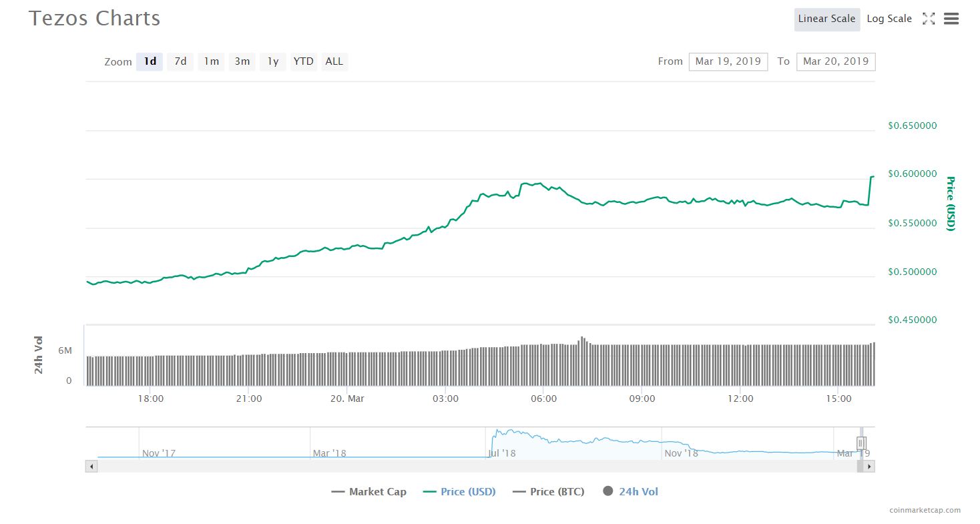The height and width of the screenshot is (524, 980).
Task: Click the 12:00 time axis label
Action: (x=740, y=399)
